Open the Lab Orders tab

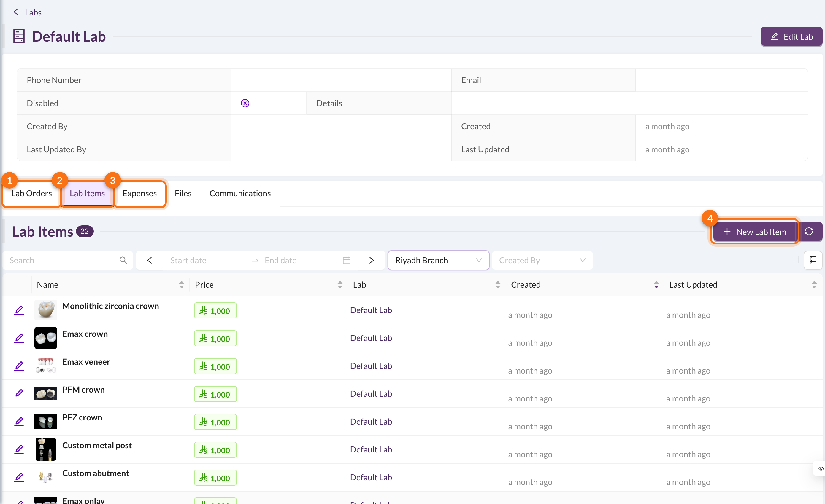pyautogui.click(x=31, y=193)
